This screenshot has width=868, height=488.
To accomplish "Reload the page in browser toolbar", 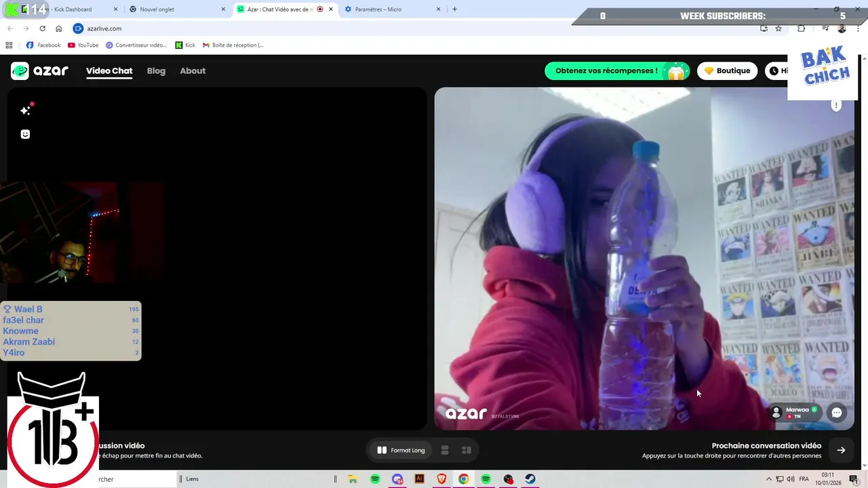I will (42, 28).
